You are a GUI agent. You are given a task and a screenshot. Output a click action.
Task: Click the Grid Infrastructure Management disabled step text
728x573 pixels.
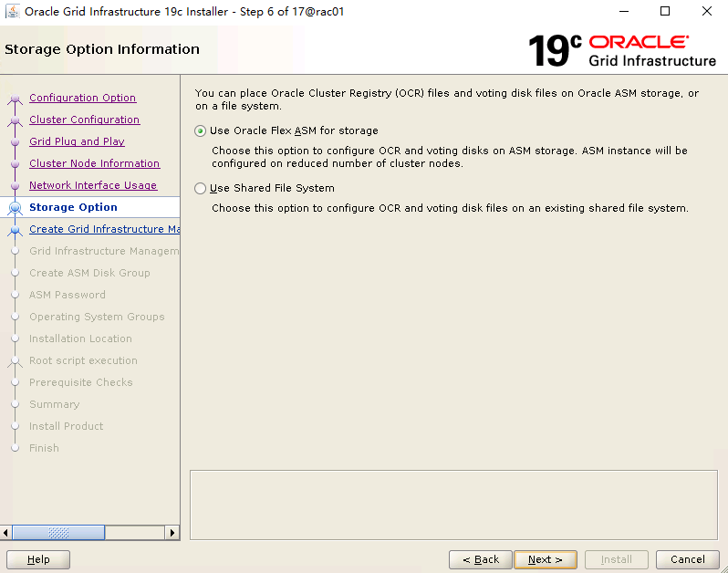pos(104,251)
